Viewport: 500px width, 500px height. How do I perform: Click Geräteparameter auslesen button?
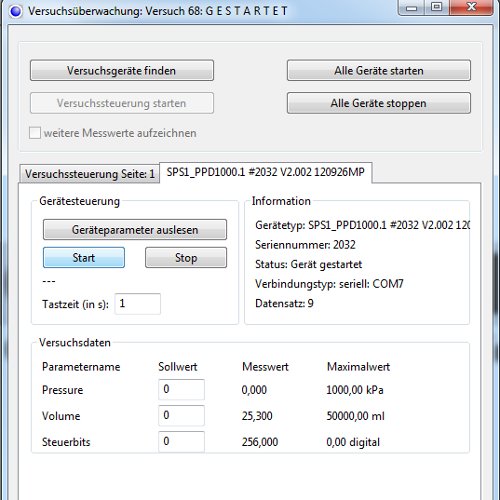(x=135, y=229)
